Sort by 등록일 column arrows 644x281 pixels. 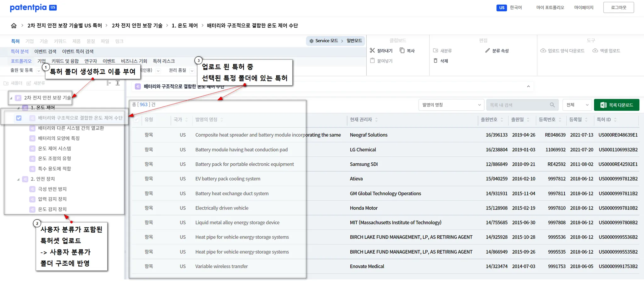click(x=586, y=120)
